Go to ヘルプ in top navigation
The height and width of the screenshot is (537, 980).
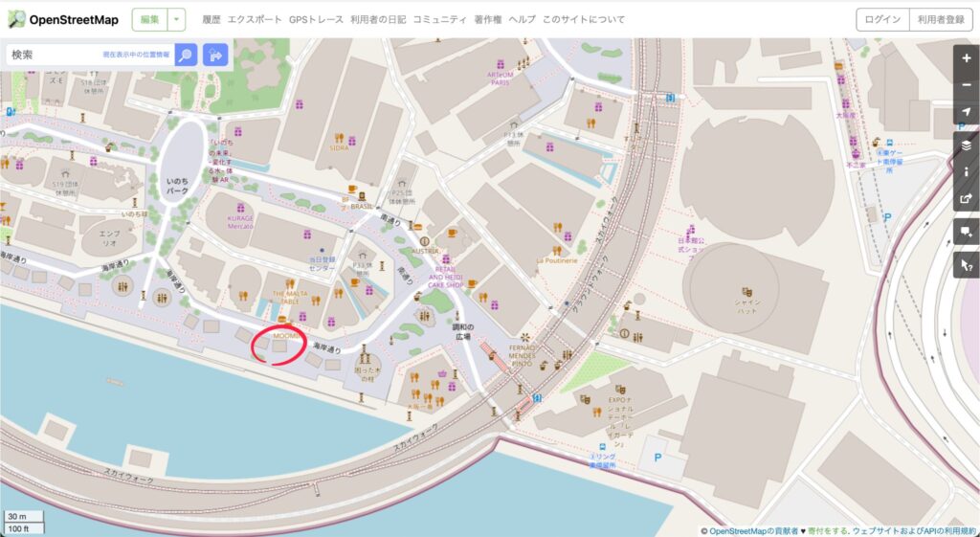pyautogui.click(x=522, y=19)
